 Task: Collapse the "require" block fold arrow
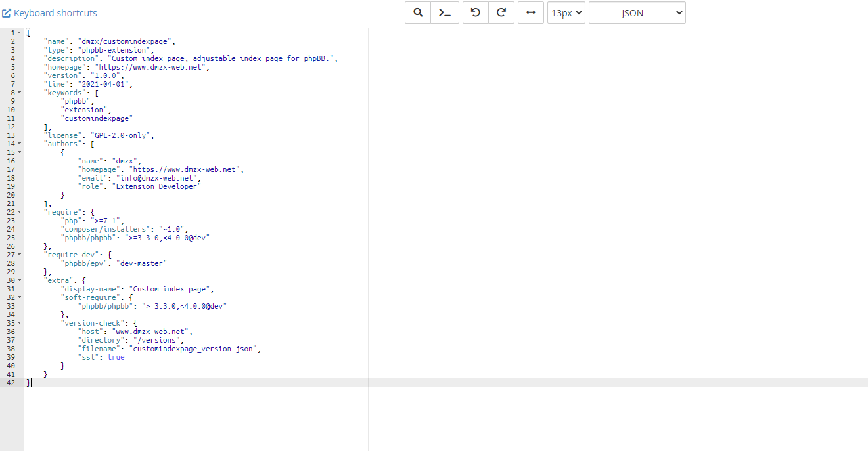click(x=19, y=212)
